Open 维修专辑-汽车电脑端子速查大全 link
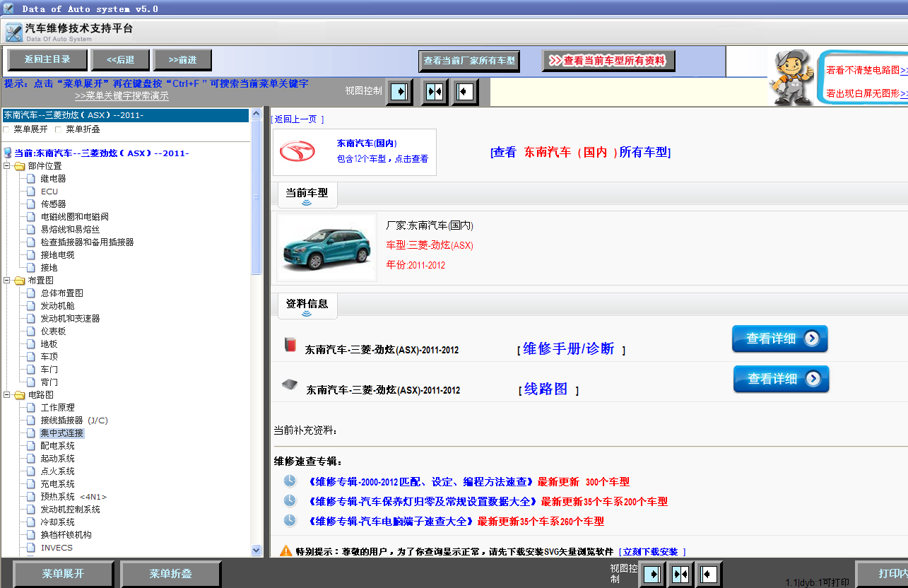 click(x=390, y=521)
